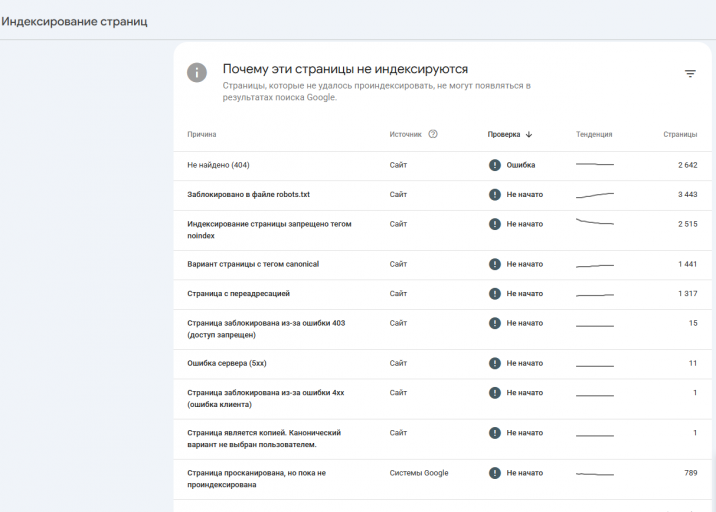Open the help icon next to Источник
Viewport: 716px width, 512px height.
(x=433, y=134)
